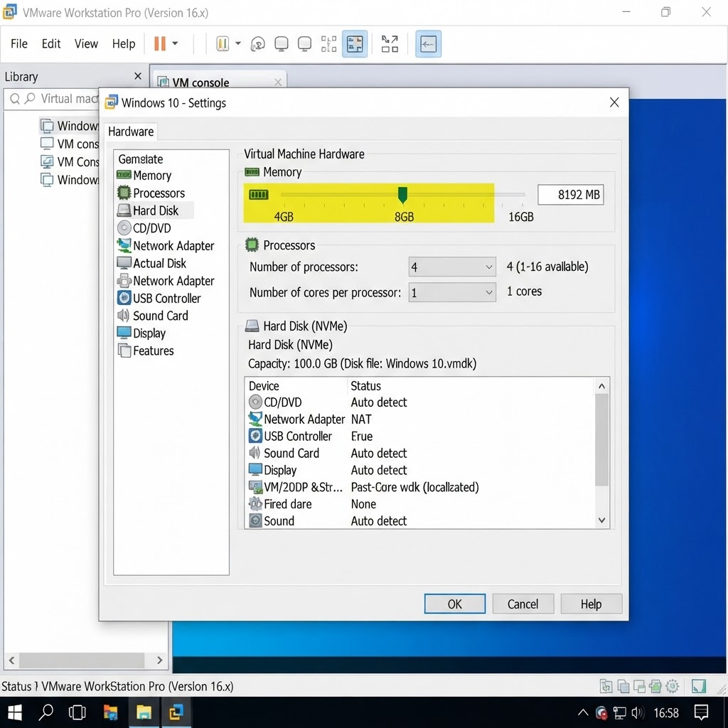728x728 pixels.
Task: Open the Windows Start menu
Action: [x=14, y=712]
